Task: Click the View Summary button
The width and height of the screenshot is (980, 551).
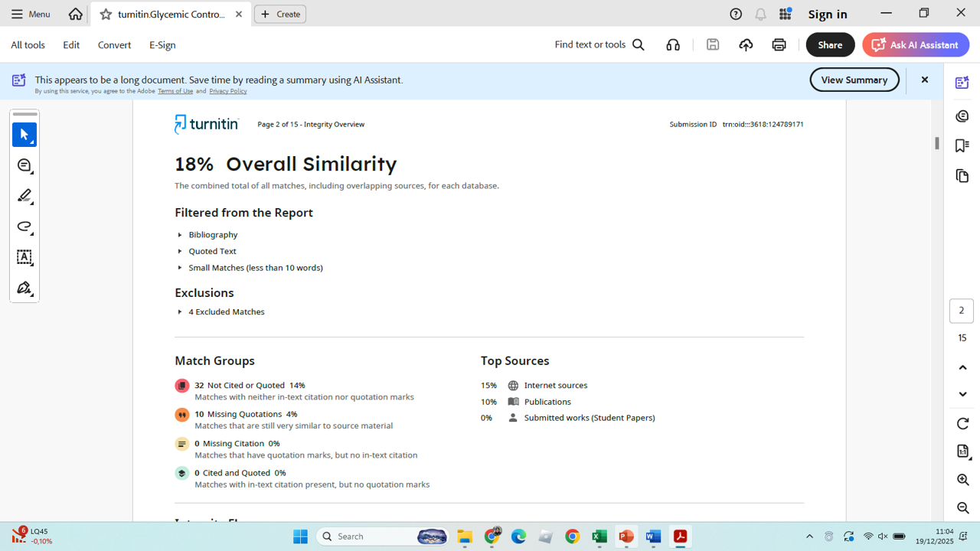Action: 854,80
